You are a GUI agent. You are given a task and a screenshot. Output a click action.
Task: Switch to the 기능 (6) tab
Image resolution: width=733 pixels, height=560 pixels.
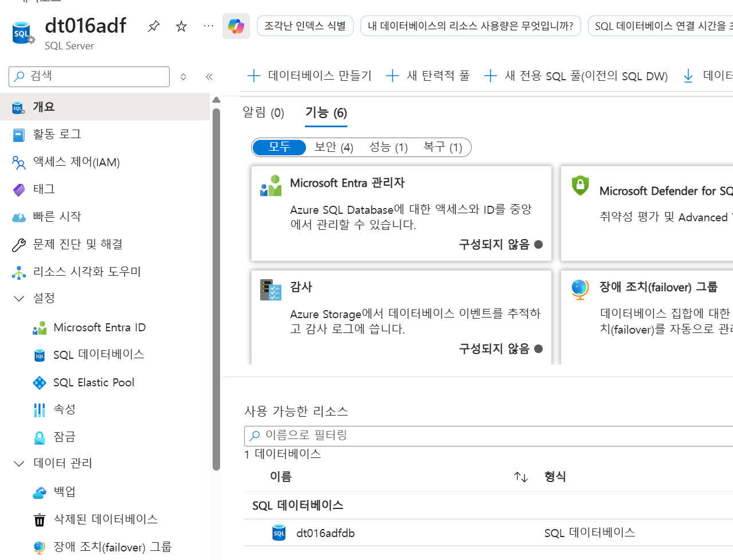pyautogui.click(x=326, y=112)
